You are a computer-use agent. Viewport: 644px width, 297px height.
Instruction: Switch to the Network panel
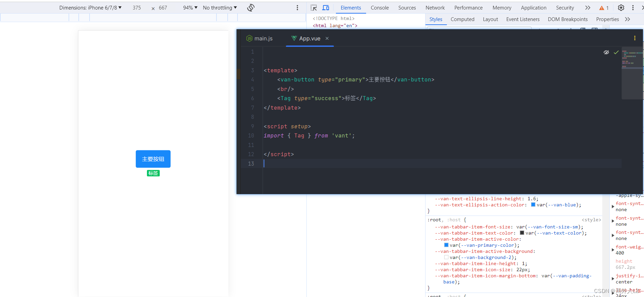(435, 7)
